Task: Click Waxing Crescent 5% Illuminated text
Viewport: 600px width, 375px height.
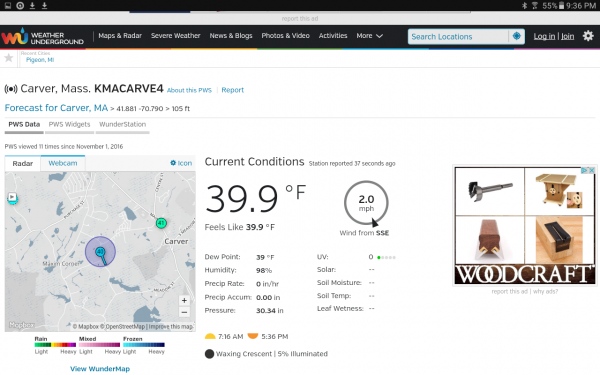Action: [272, 354]
